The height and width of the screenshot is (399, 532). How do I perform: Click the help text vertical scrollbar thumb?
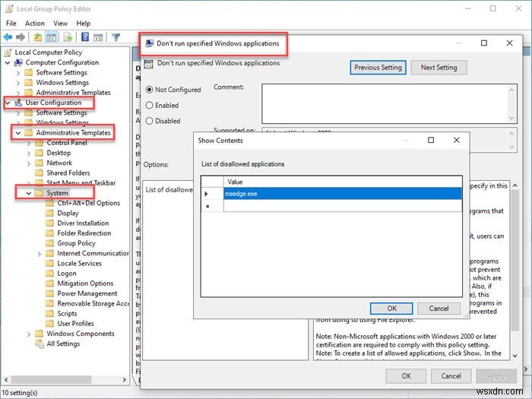515,260
